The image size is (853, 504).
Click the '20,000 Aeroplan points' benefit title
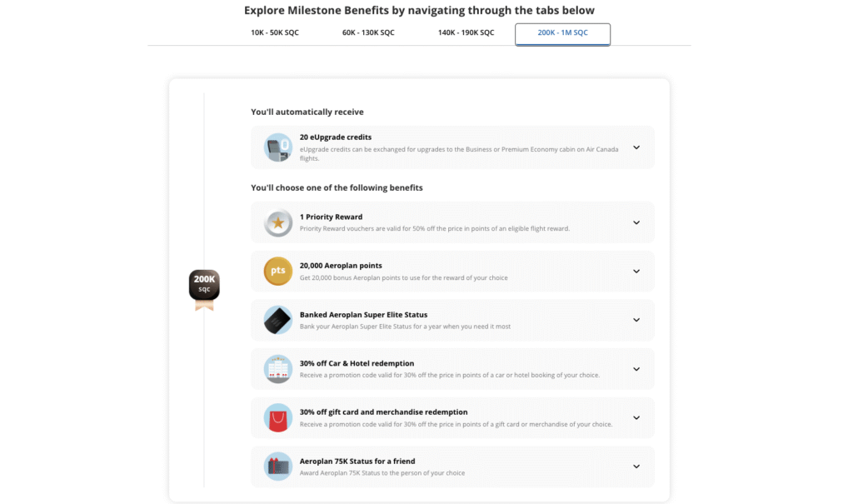click(x=341, y=265)
